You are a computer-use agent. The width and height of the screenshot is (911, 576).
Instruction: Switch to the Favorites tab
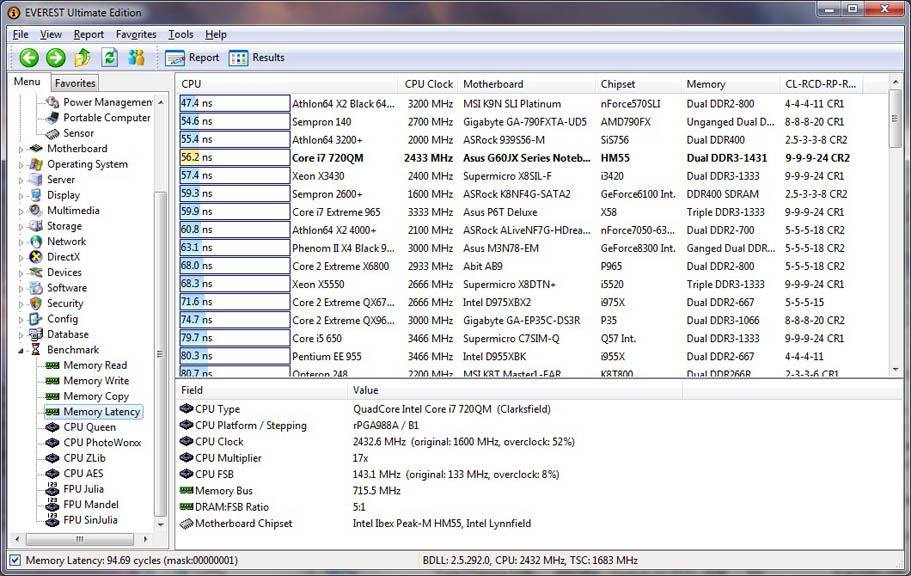pos(75,83)
